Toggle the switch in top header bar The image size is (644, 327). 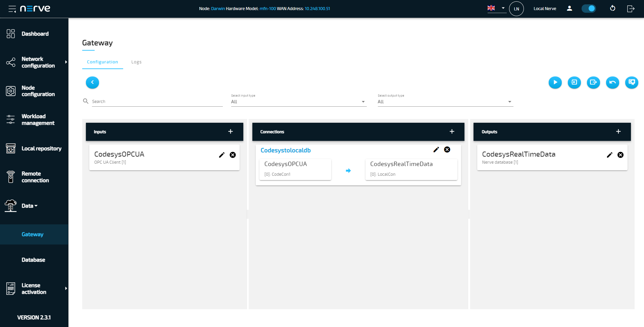(x=589, y=8)
